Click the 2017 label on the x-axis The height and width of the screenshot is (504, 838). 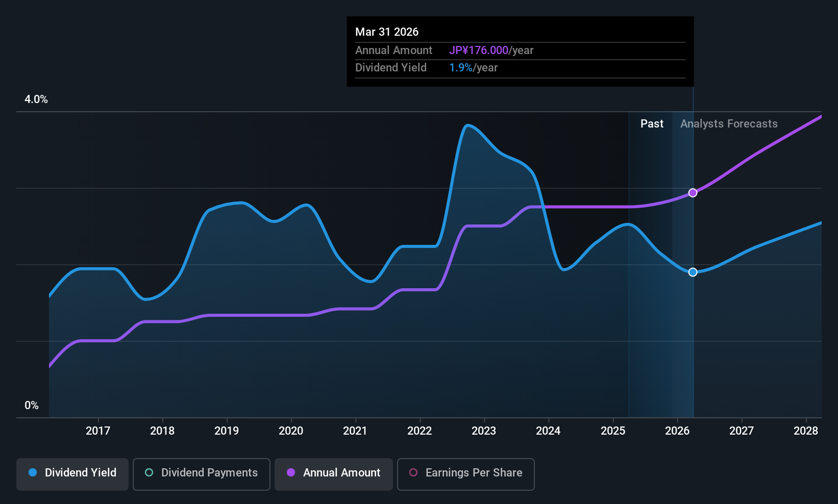tap(98, 431)
